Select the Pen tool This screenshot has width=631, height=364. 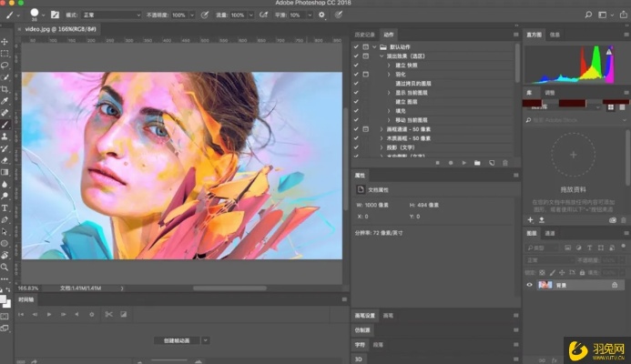5,219
